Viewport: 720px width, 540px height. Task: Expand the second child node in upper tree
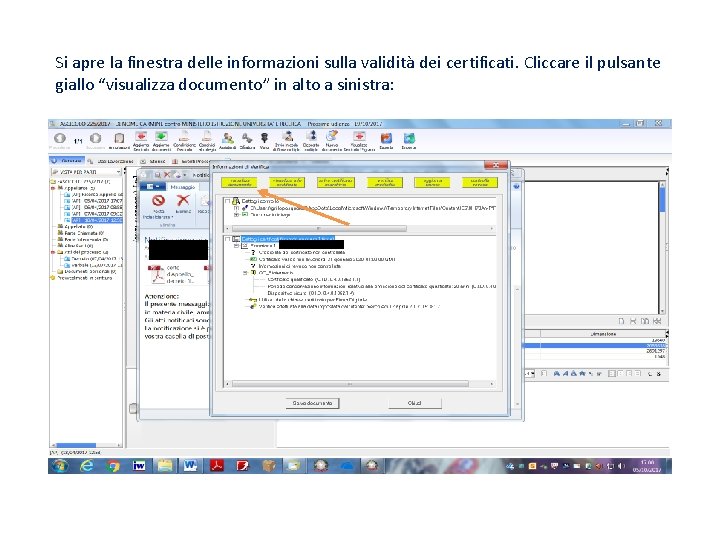[237, 214]
